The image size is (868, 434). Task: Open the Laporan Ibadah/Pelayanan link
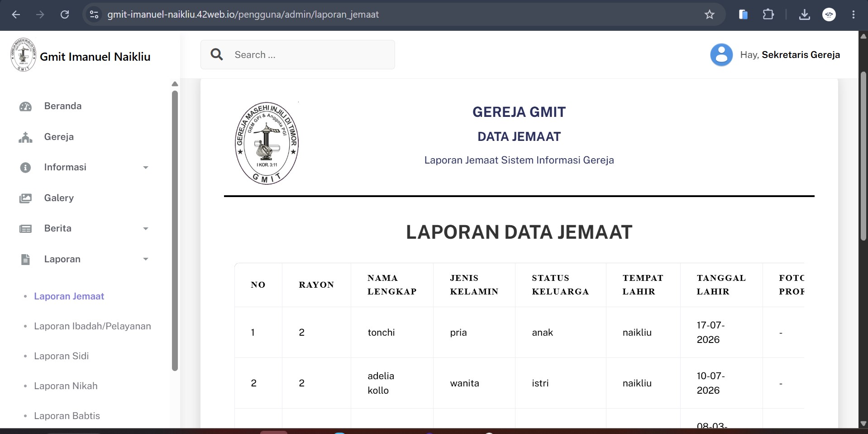pyautogui.click(x=92, y=326)
